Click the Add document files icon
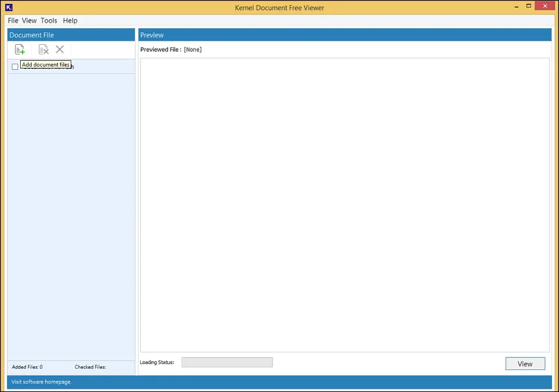Viewport: 559px width, 392px height. click(19, 49)
